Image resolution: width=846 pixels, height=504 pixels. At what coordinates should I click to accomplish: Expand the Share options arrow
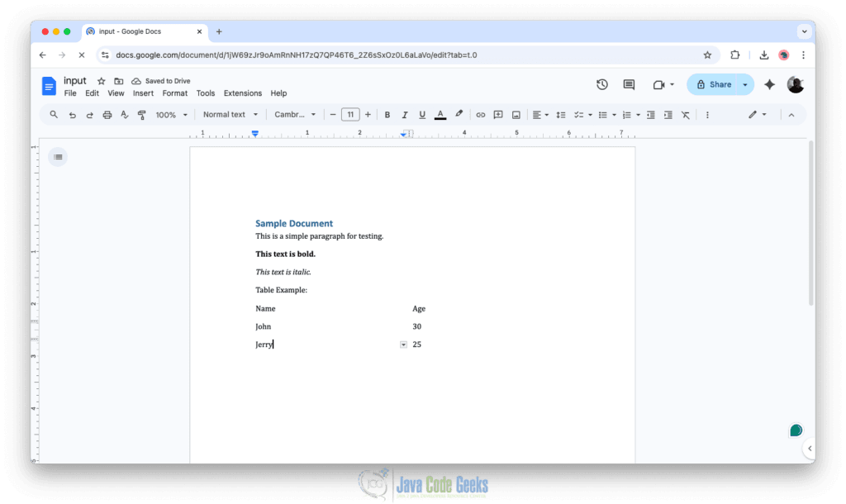tap(745, 85)
